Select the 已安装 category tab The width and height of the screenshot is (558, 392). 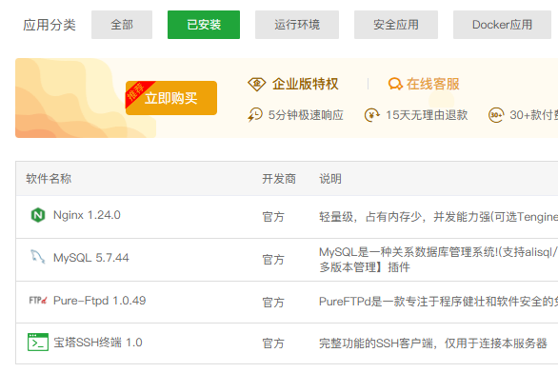(x=204, y=25)
